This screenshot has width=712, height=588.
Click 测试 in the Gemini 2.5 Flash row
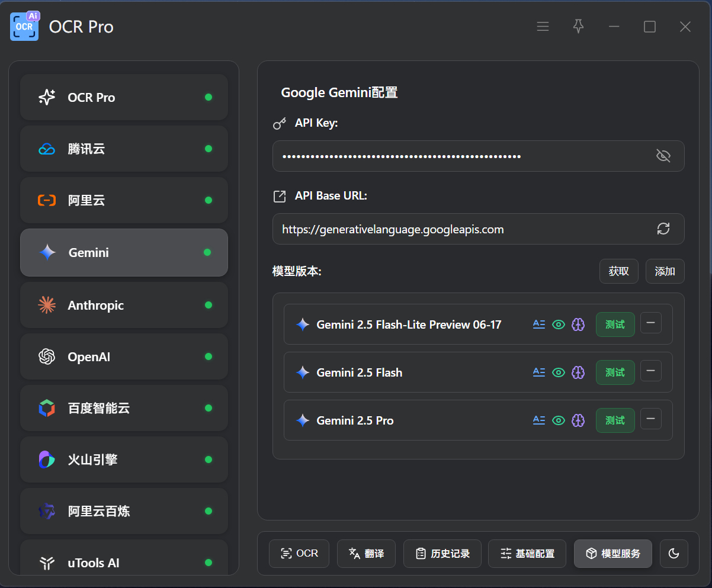point(615,372)
